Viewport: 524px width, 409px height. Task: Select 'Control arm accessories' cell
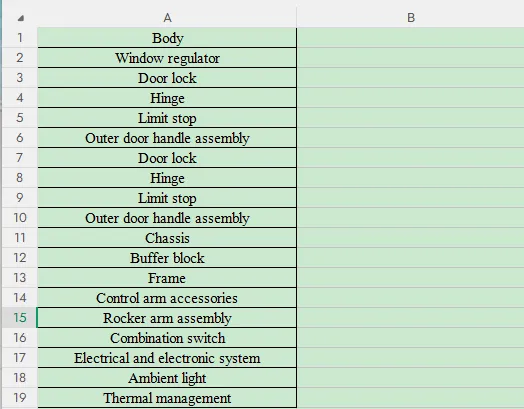click(167, 298)
